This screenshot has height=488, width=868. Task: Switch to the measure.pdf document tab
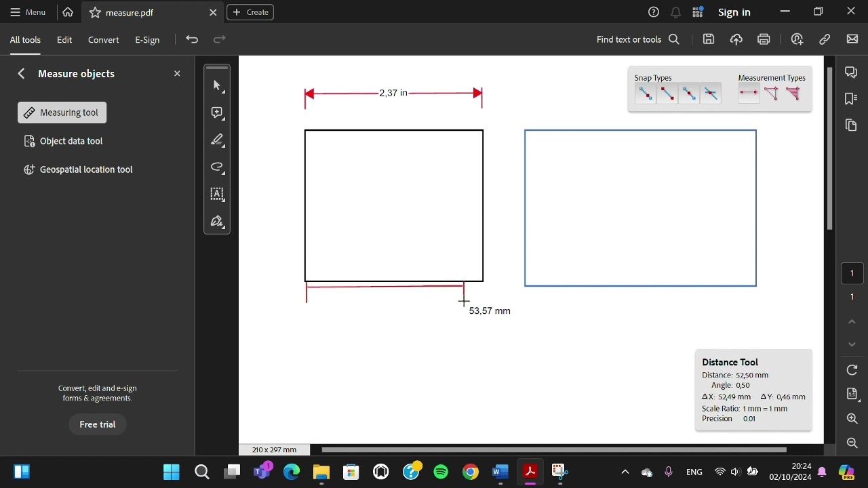pos(153,12)
